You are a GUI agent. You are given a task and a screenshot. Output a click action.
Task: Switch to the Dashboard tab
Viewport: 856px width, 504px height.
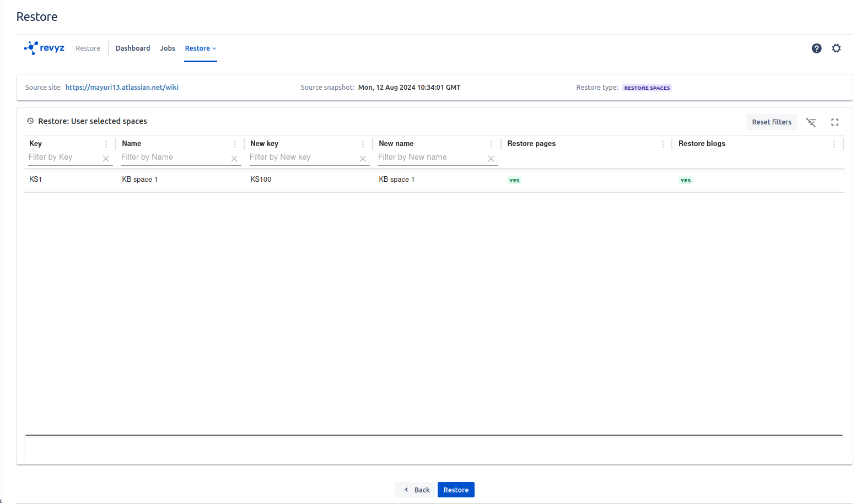(x=133, y=48)
